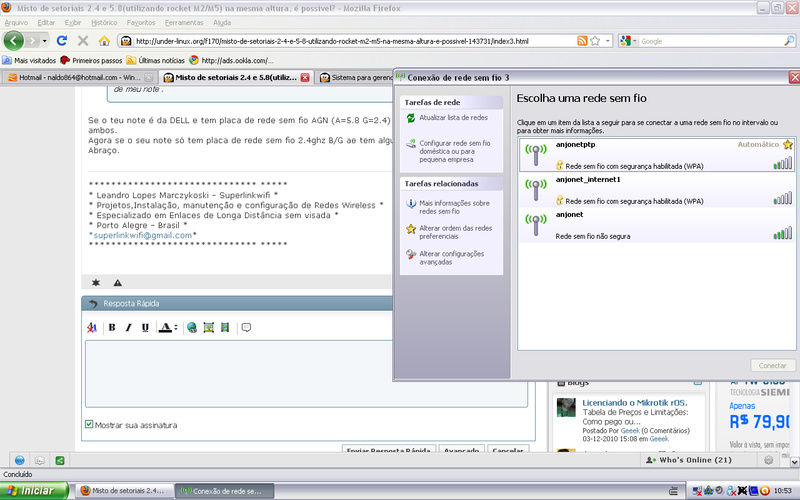Select the anjonet_internet1 network
The width and height of the screenshot is (800, 500).
(657, 190)
